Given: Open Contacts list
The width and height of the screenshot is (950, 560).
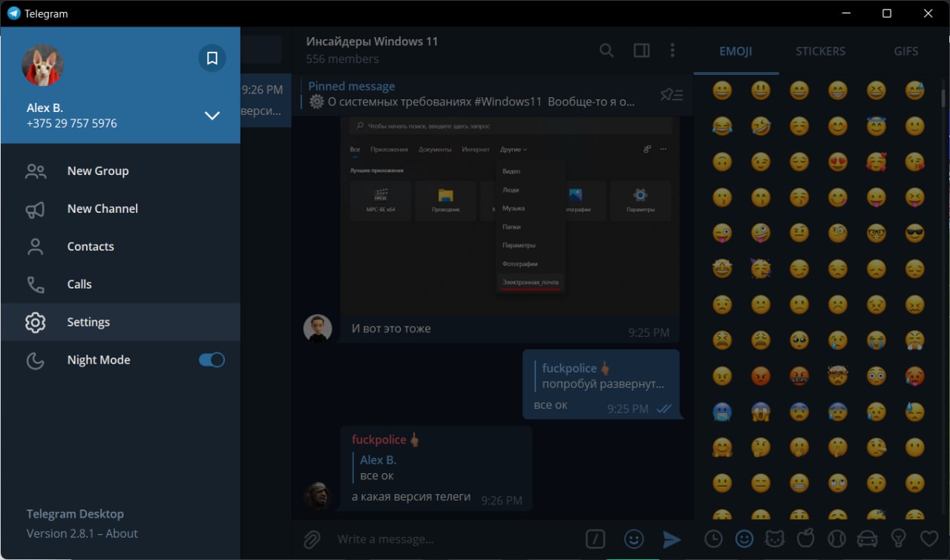Looking at the screenshot, I should tap(120, 246).
